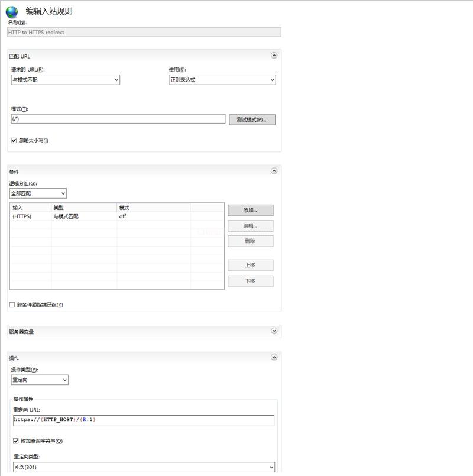This screenshot has height=476, width=473.
Task: Click the 类型 column header
Action: [x=83, y=208]
